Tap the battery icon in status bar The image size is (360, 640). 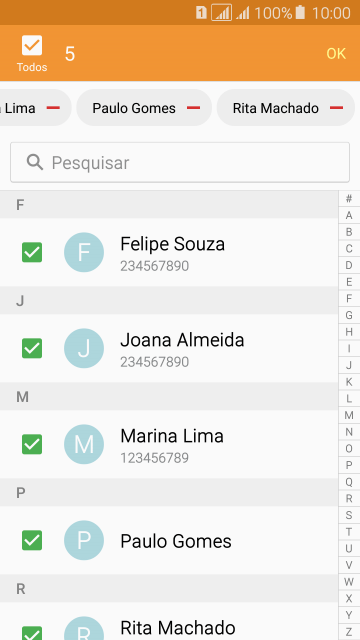(300, 13)
